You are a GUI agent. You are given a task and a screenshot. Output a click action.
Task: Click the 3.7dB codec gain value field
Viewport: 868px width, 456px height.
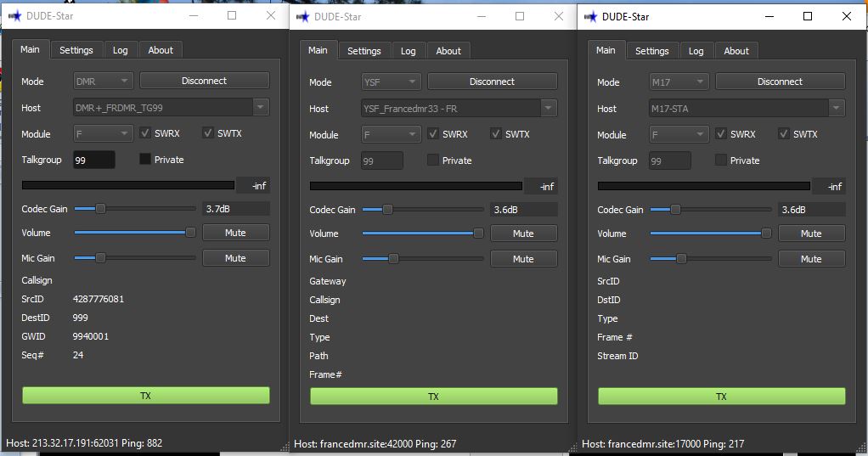point(236,209)
